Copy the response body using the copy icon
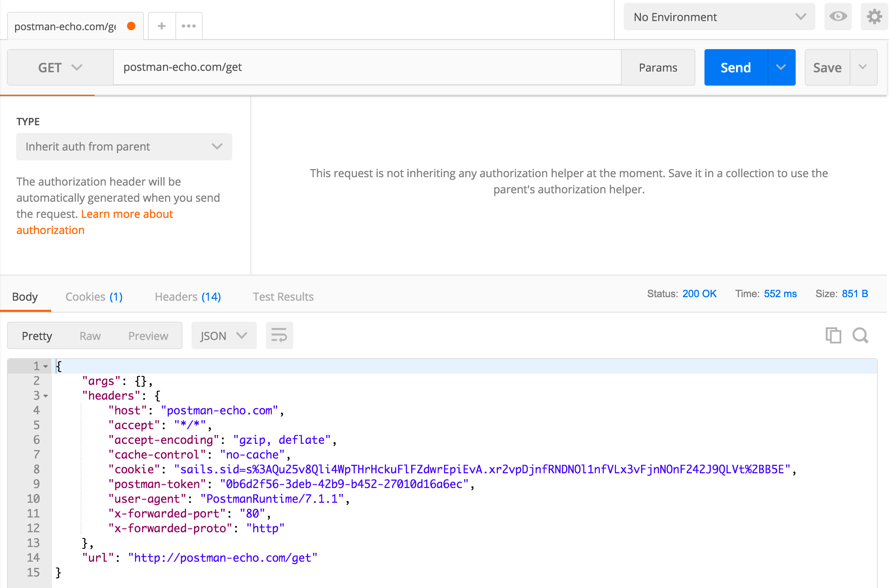This screenshot has height=588, width=889. (x=833, y=336)
